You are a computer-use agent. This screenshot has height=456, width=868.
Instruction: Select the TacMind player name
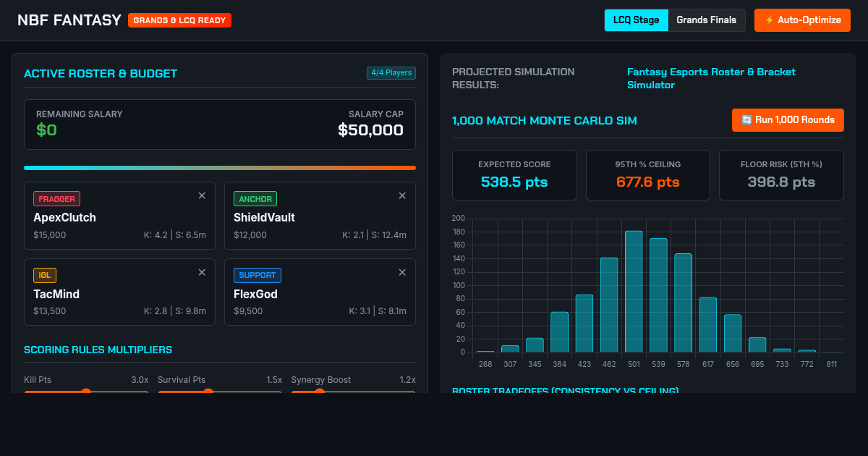click(x=56, y=294)
